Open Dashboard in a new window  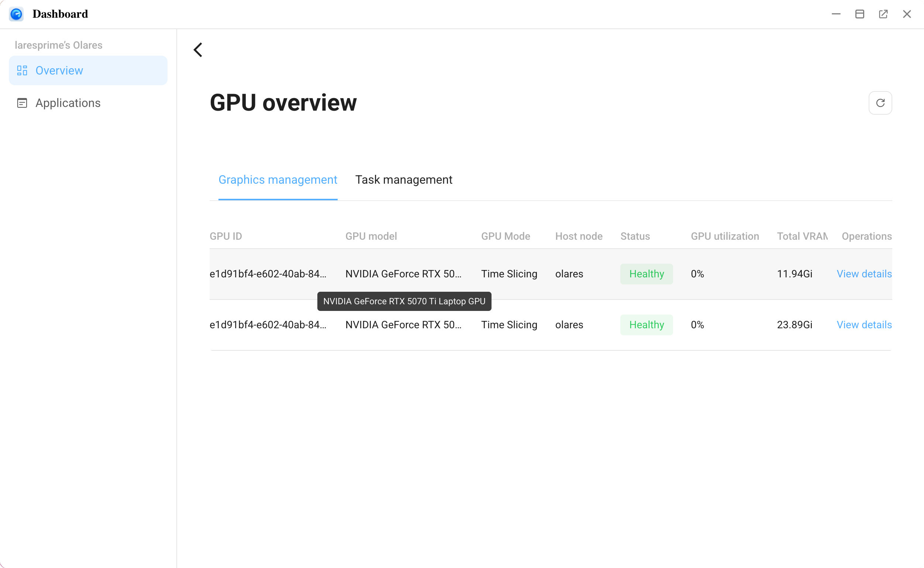coord(883,14)
